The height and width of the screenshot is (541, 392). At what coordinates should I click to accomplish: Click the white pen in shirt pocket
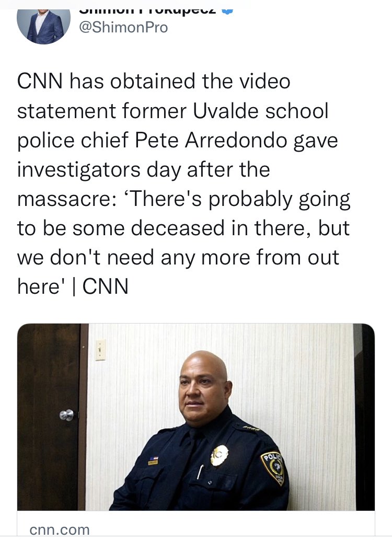click(x=200, y=472)
